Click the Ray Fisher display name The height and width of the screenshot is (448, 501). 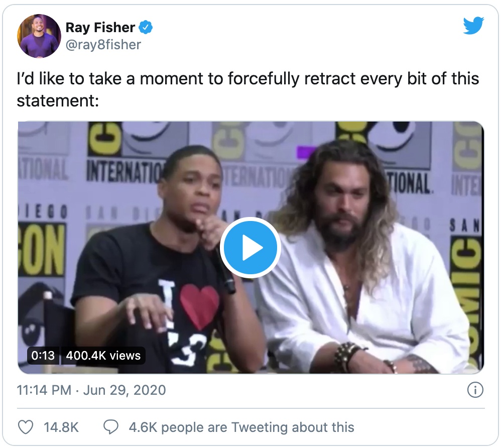[101, 28]
